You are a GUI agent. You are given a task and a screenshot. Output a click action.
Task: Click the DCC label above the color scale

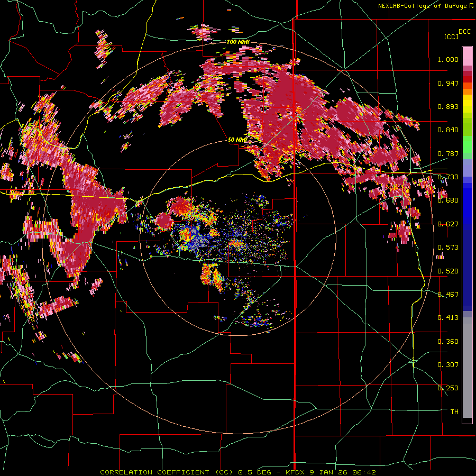464,32
